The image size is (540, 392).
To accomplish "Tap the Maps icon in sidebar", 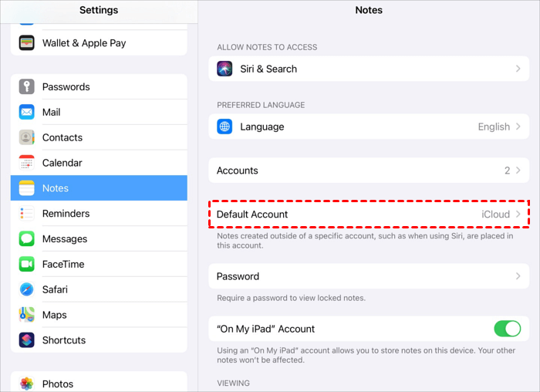I will click(x=27, y=315).
